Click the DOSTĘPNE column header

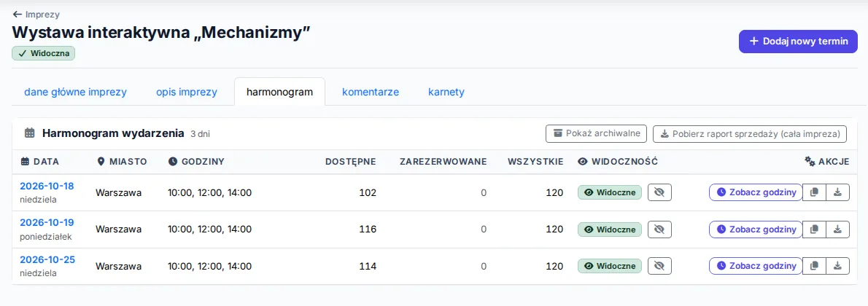click(x=350, y=162)
